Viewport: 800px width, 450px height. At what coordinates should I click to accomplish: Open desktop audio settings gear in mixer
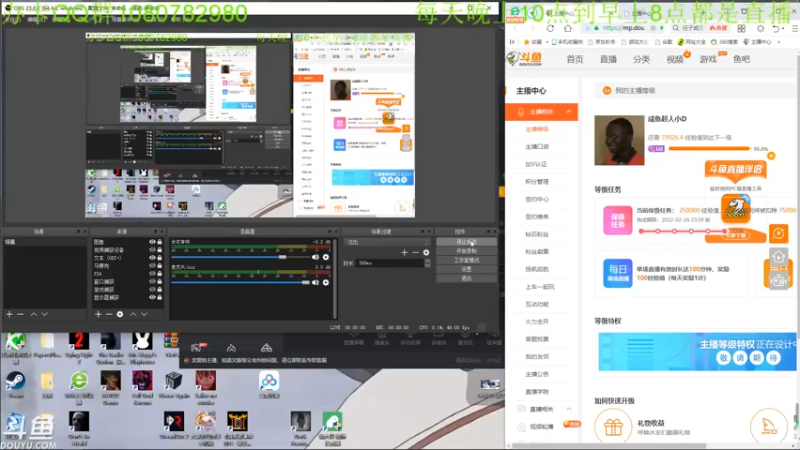(326, 257)
